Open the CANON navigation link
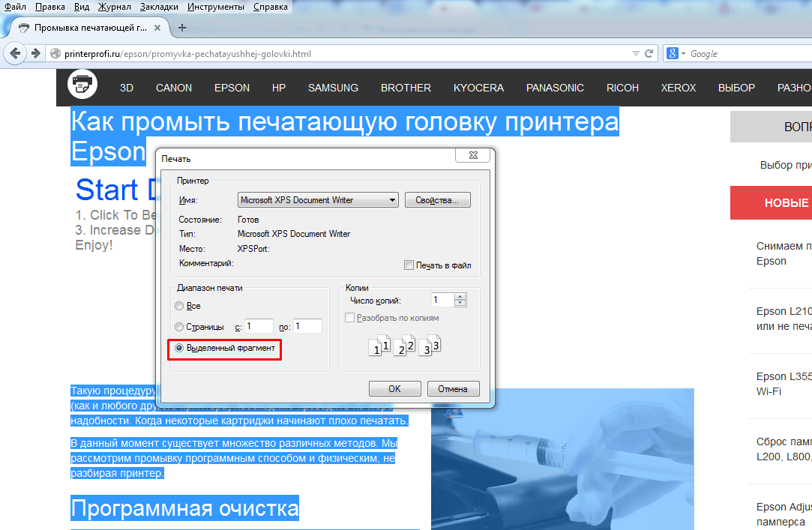This screenshot has width=812, height=530. [174, 88]
